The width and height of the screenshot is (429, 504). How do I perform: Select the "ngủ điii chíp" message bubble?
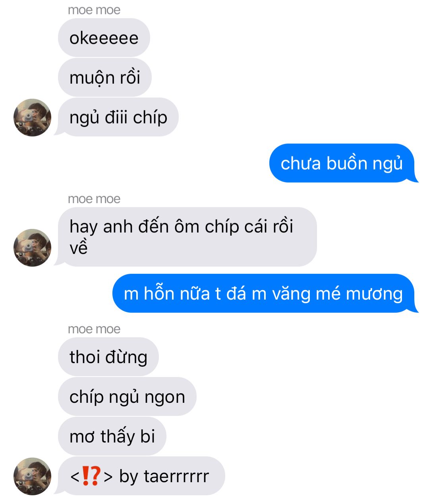tap(118, 117)
